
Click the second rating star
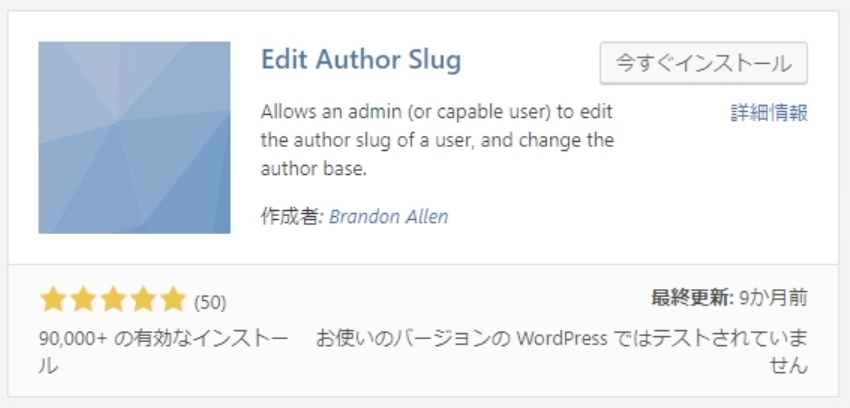point(83,300)
